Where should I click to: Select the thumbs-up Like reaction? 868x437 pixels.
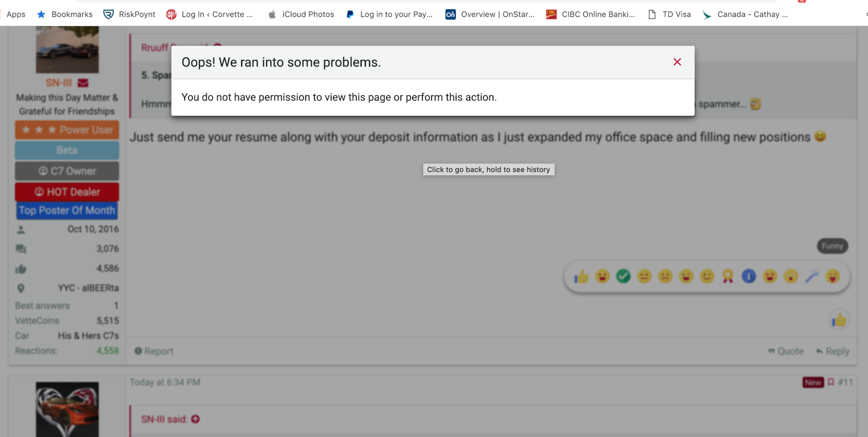[x=582, y=276]
